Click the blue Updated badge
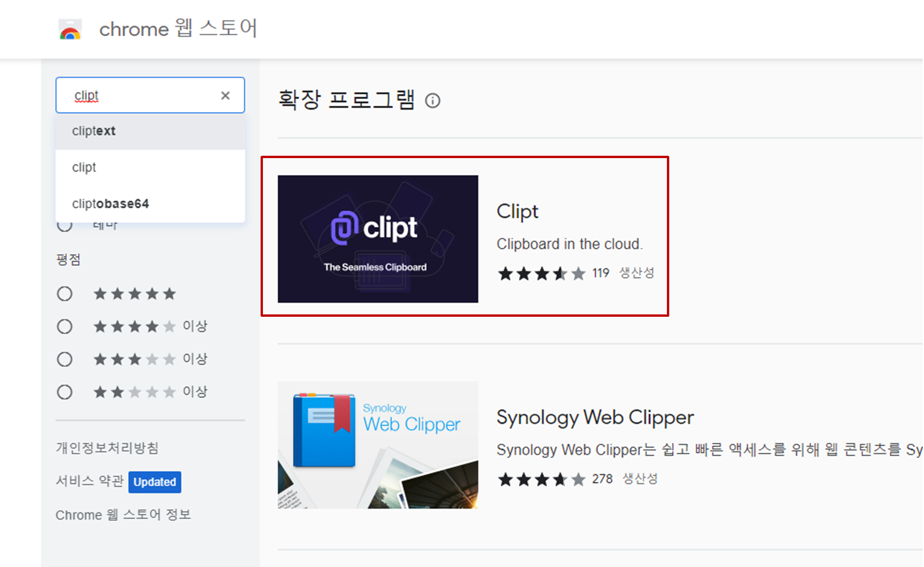 (154, 482)
